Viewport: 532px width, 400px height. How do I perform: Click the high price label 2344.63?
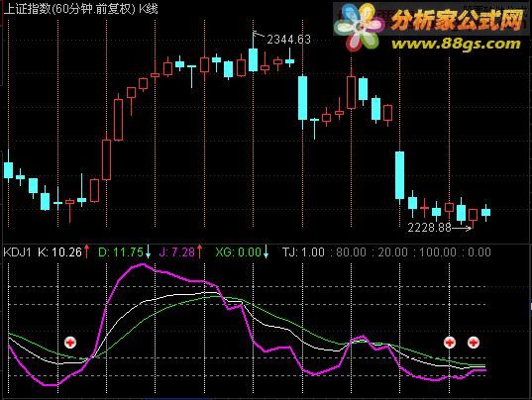[288, 40]
